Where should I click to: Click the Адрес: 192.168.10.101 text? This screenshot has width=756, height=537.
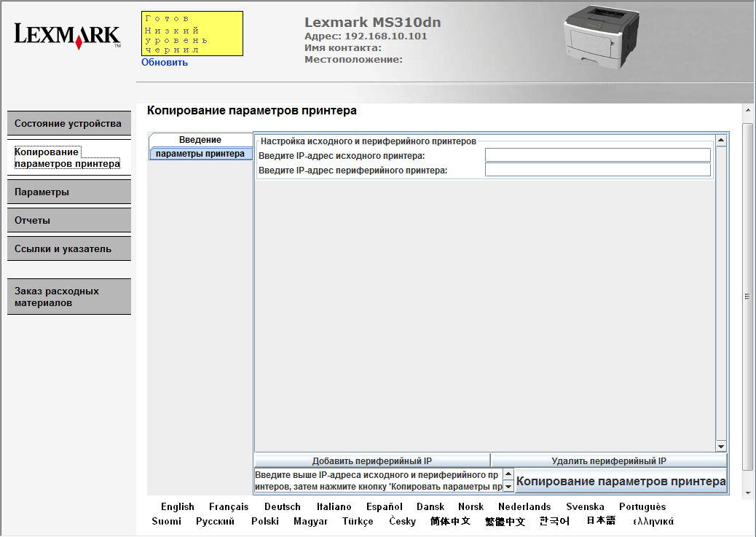point(366,36)
